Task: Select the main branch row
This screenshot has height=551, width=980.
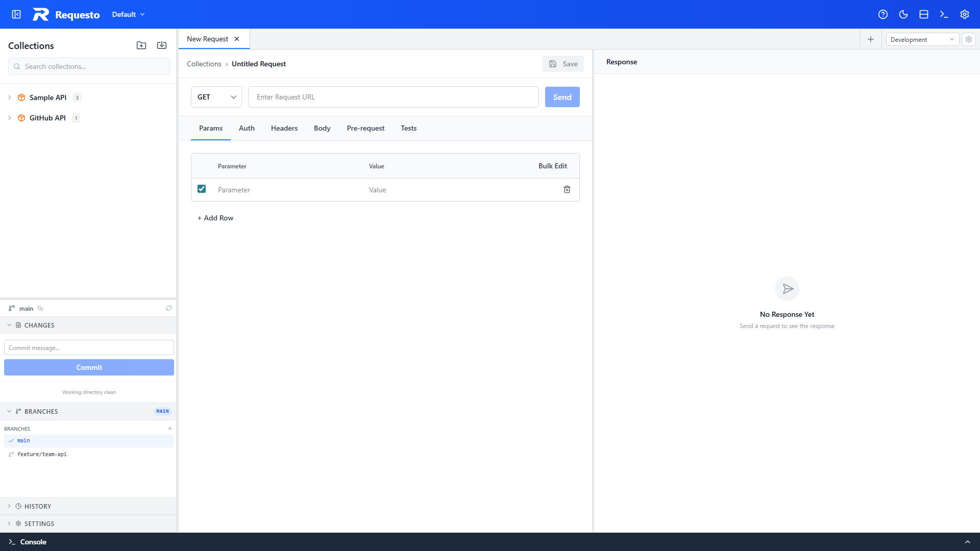Action: [89, 440]
